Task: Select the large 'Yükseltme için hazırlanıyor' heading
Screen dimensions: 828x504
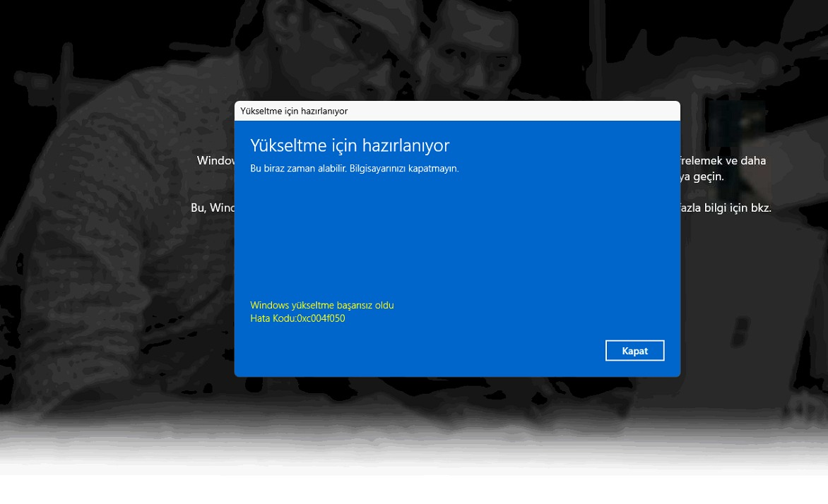Action: coord(350,145)
